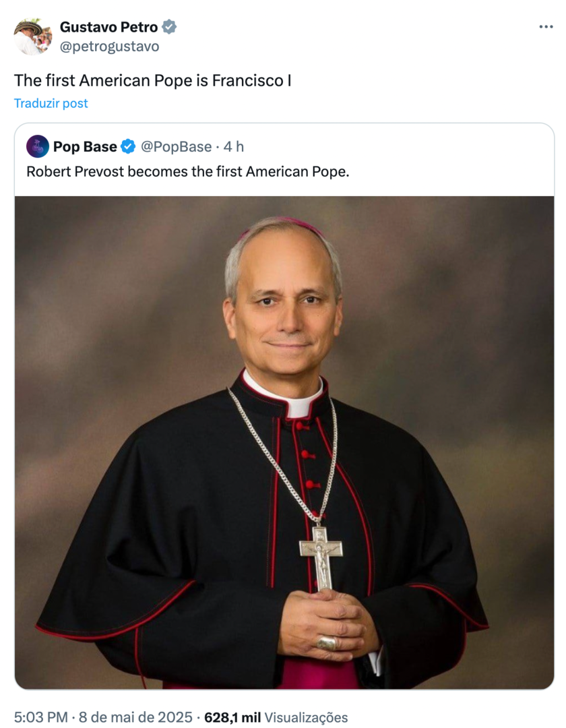Viewport: 566px width, 728px height.
Task: Open the three-dot more options menu
Action: tap(546, 27)
